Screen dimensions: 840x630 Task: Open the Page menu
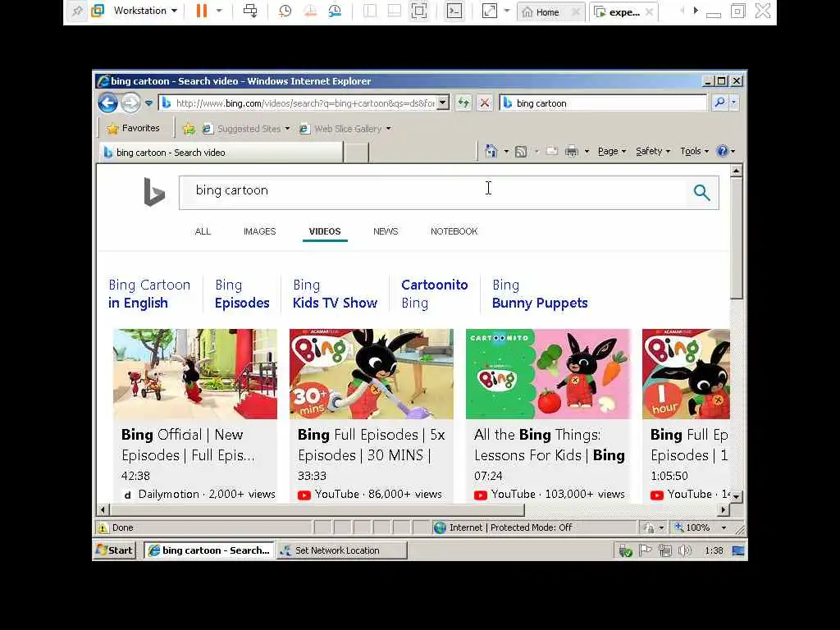(x=612, y=151)
